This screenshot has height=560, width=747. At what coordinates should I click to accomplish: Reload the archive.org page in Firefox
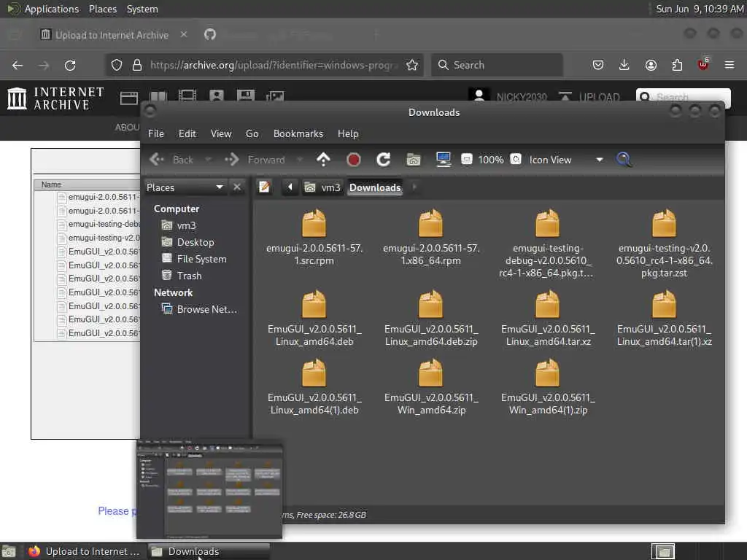(x=70, y=65)
